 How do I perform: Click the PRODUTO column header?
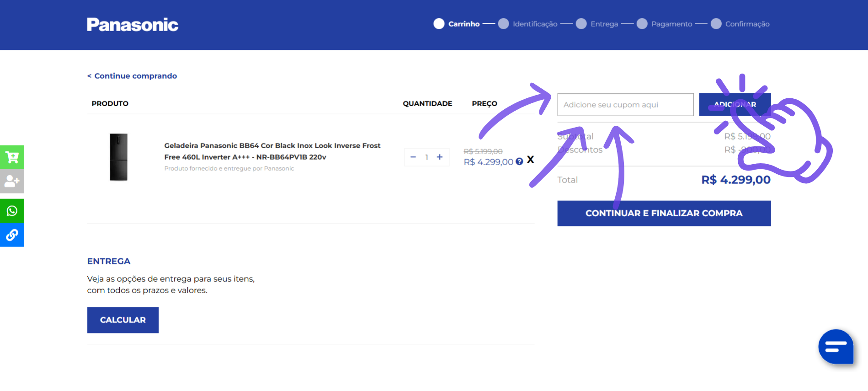[110, 104]
